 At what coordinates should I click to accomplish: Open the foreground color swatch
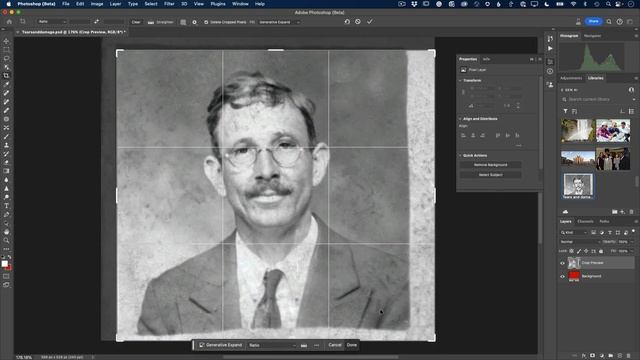(4, 264)
